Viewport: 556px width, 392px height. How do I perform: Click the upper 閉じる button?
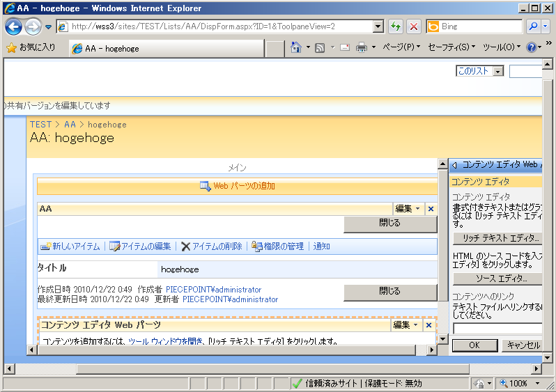click(x=390, y=224)
